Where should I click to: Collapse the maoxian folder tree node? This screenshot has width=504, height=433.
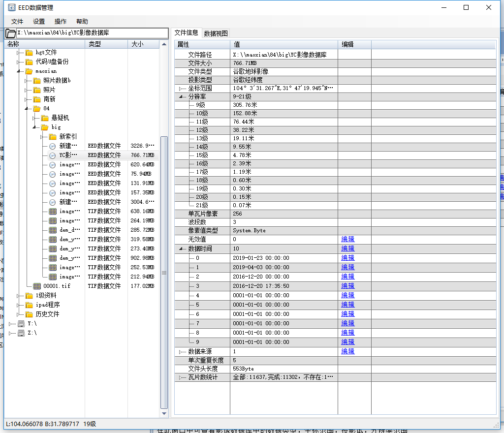[18, 71]
